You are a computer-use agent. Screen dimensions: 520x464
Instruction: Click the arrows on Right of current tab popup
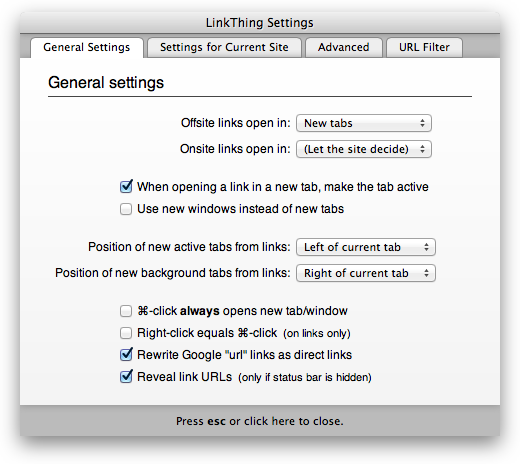(426, 273)
